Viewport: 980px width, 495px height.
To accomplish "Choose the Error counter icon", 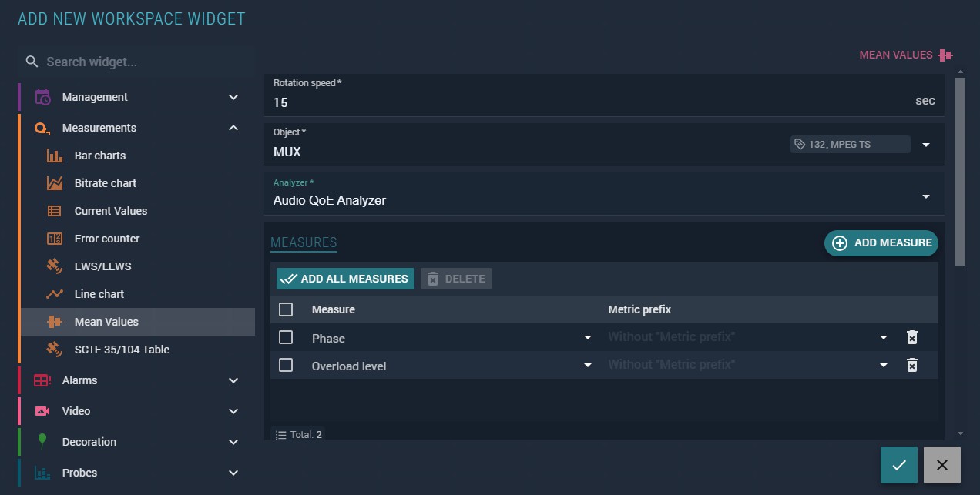I will [55, 239].
